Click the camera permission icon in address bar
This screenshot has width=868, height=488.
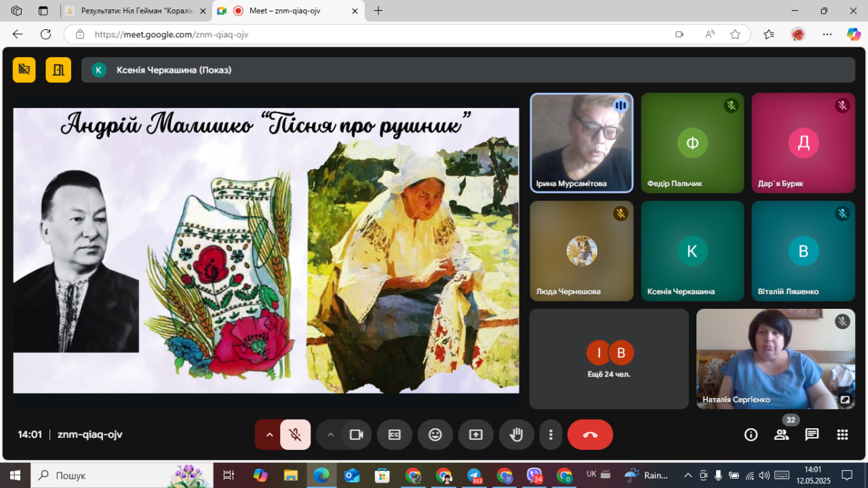click(x=679, y=34)
